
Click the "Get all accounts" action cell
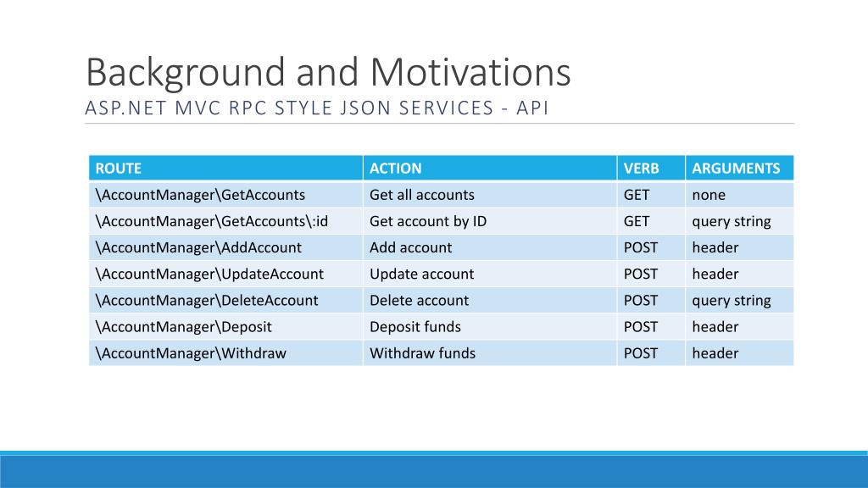click(490, 195)
